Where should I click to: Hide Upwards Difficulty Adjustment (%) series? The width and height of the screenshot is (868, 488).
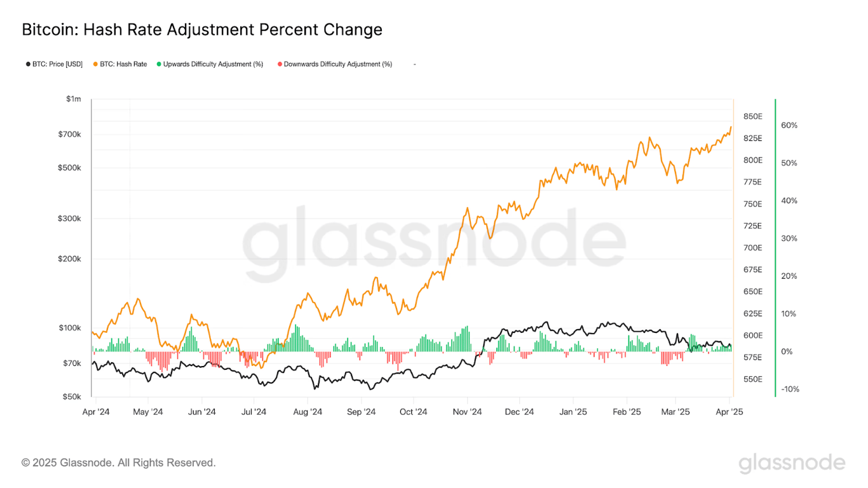(213, 64)
